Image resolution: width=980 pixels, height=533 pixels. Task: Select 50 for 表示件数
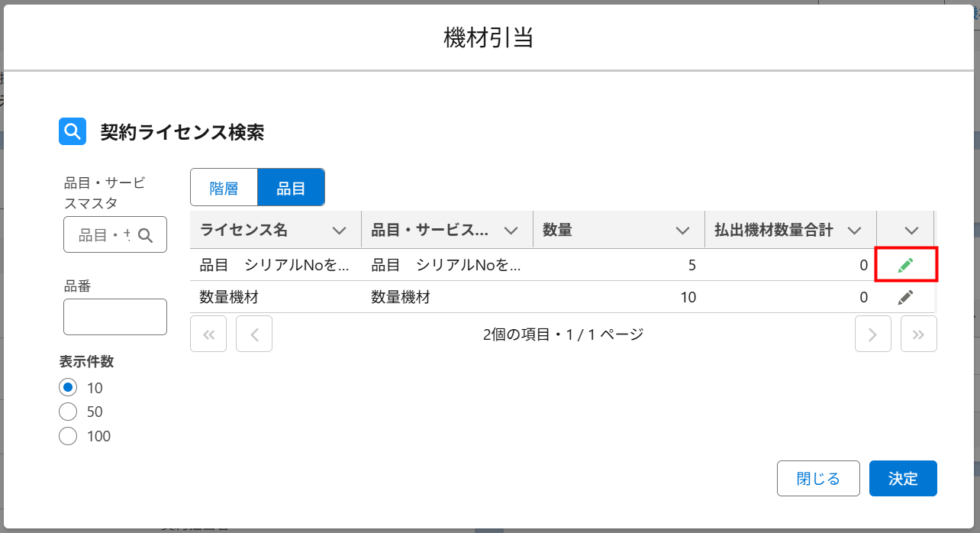coord(68,412)
